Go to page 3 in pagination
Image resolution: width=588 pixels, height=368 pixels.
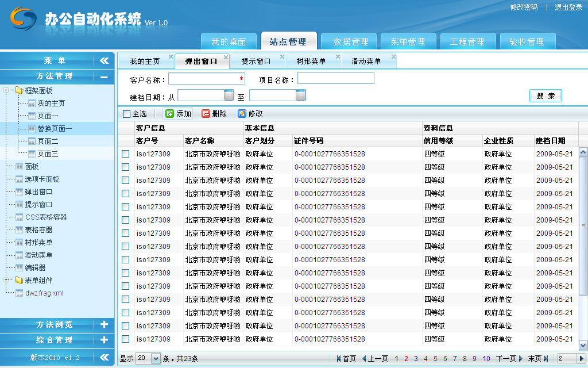416,359
